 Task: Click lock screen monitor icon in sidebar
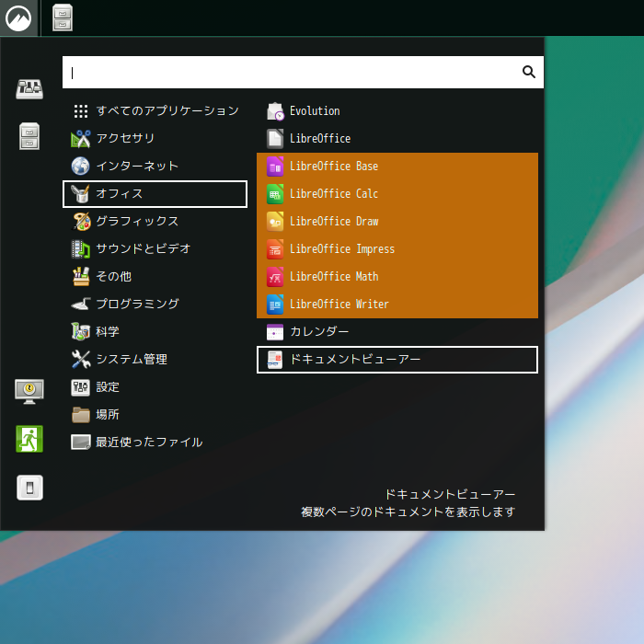pos(29,391)
